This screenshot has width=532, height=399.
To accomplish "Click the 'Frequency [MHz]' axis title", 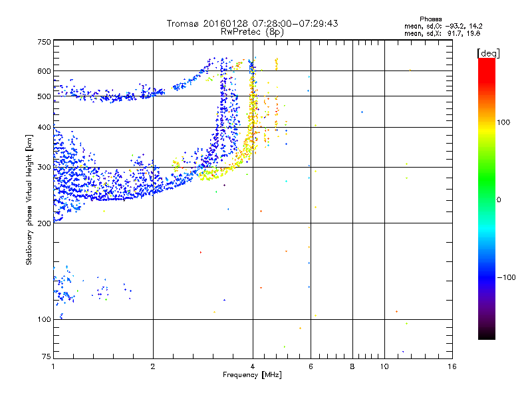I will 252,375.
